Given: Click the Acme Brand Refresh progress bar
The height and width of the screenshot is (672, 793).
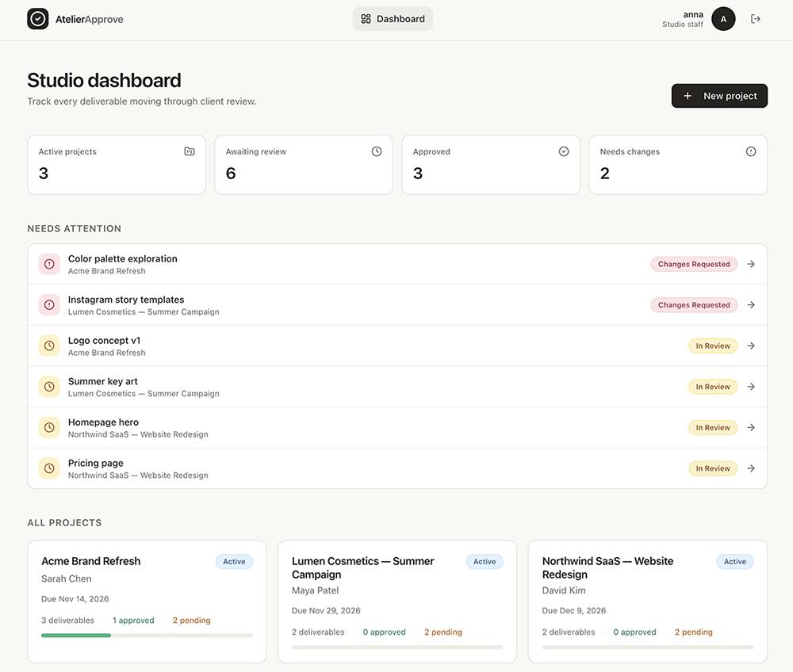Looking at the screenshot, I should pos(147,635).
